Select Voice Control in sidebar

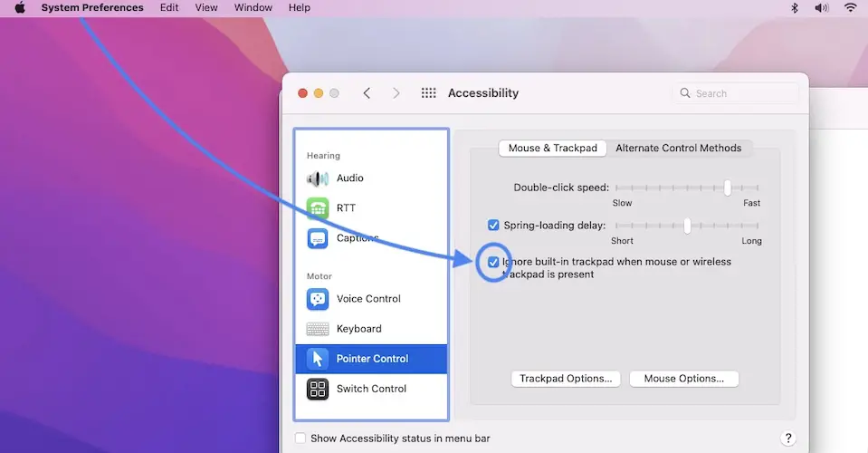click(367, 299)
